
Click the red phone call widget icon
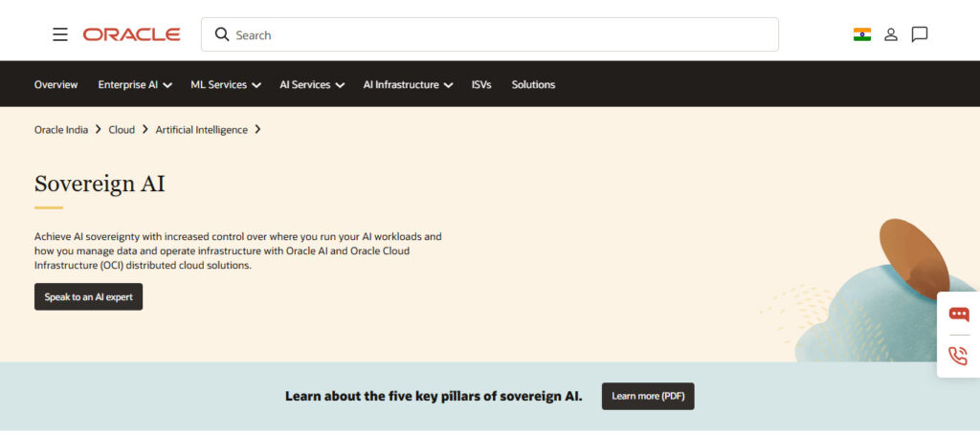coord(958,356)
